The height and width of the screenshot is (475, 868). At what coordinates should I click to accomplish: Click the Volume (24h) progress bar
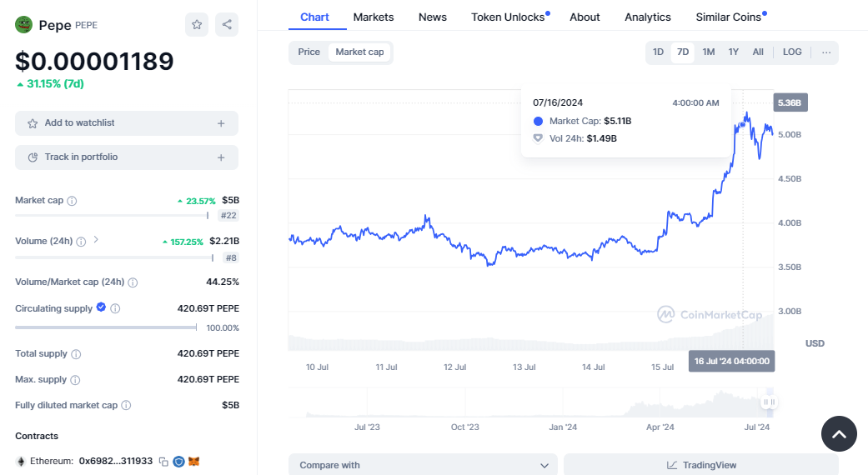tap(114, 257)
